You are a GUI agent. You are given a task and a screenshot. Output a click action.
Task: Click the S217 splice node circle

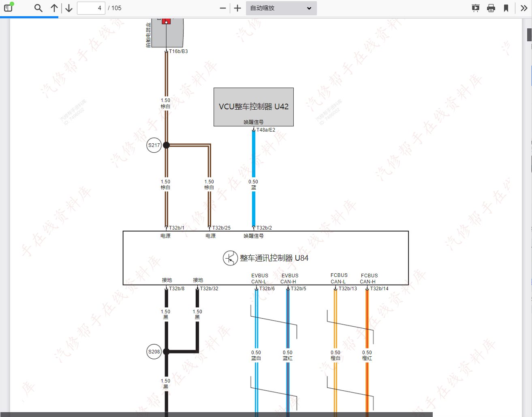tap(154, 145)
